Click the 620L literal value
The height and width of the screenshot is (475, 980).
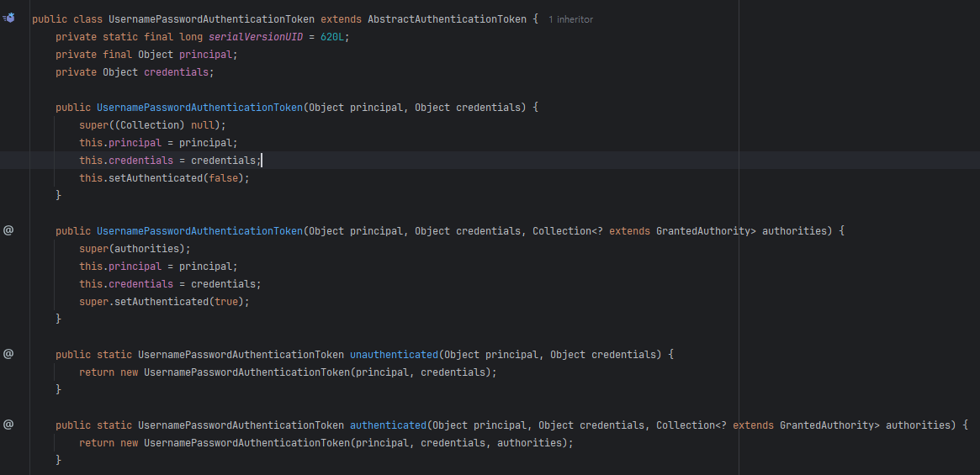click(x=332, y=37)
